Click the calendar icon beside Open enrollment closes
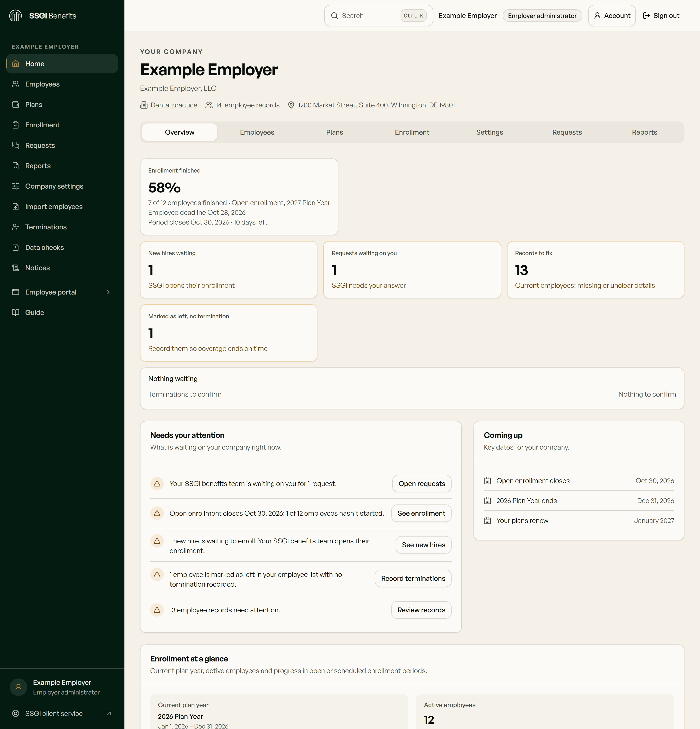Image resolution: width=700 pixels, height=729 pixels. [x=488, y=481]
